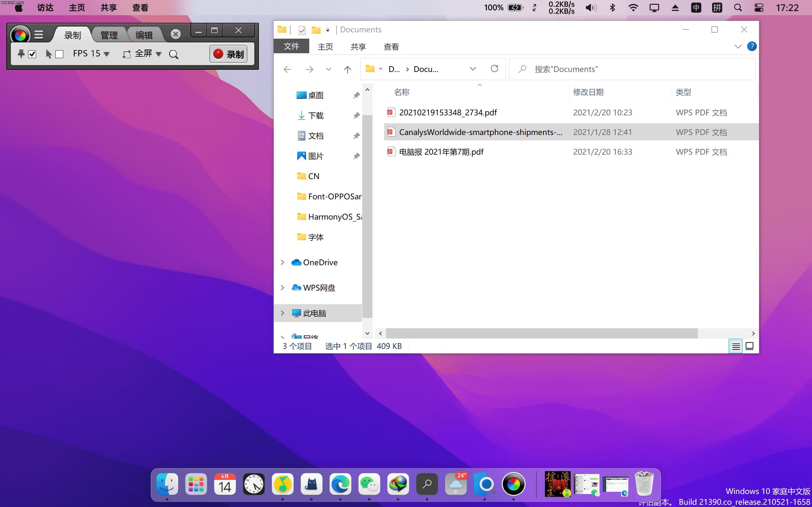Switch to large icons view in status bar
This screenshot has width=812, height=507.
tap(750, 346)
